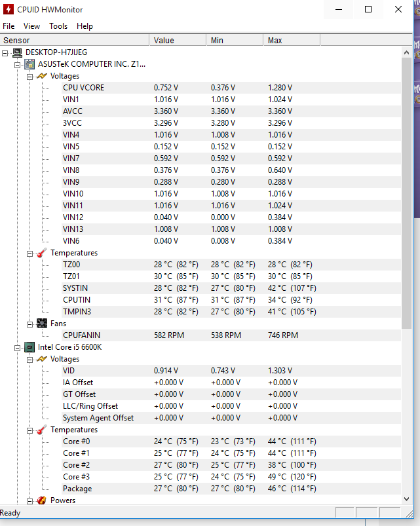Screen dimensions: 420x526
Task: Select the VIN10 voltage row
Action: click(231, 194)
